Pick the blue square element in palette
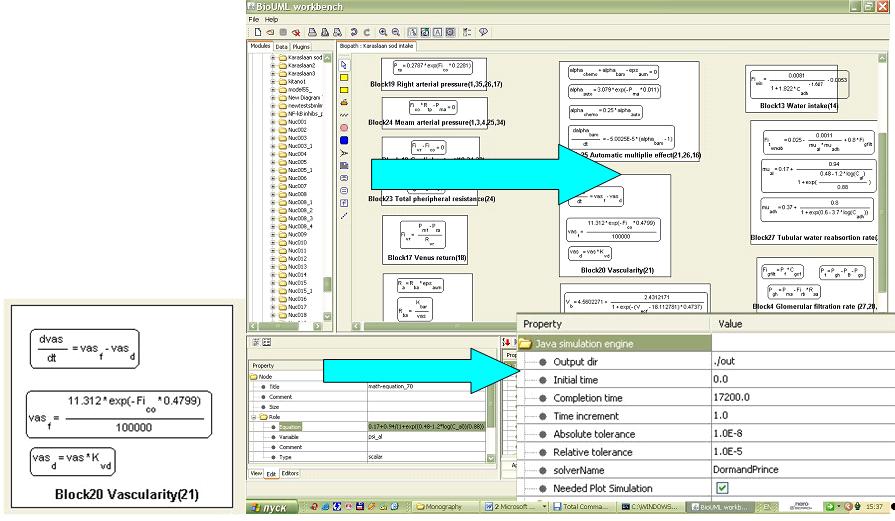 344,140
